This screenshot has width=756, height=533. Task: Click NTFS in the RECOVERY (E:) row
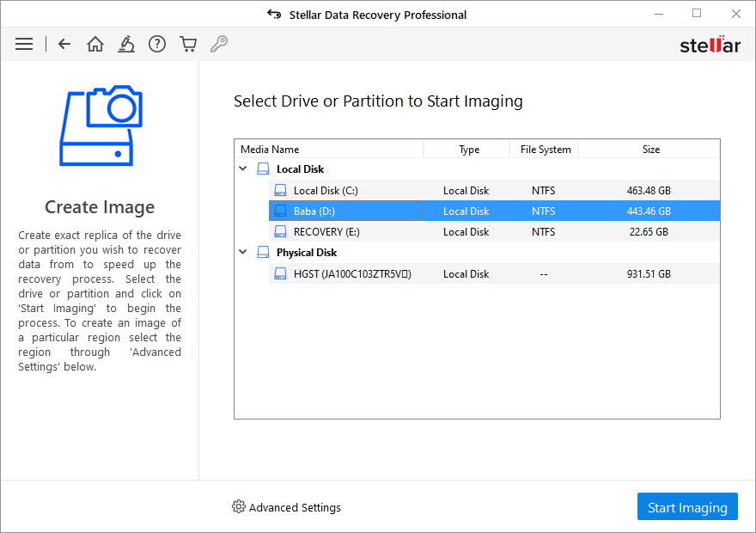[543, 232]
